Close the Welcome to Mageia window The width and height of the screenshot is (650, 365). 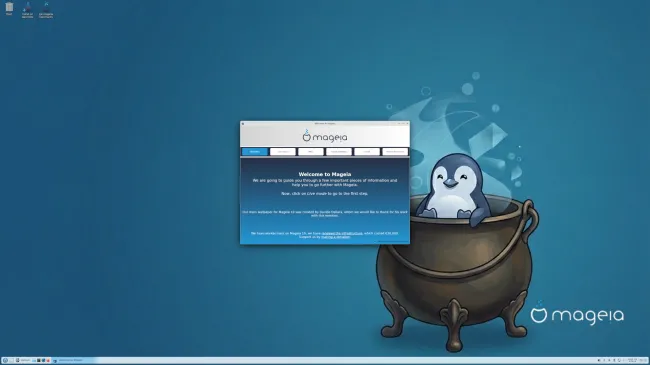tap(407, 124)
